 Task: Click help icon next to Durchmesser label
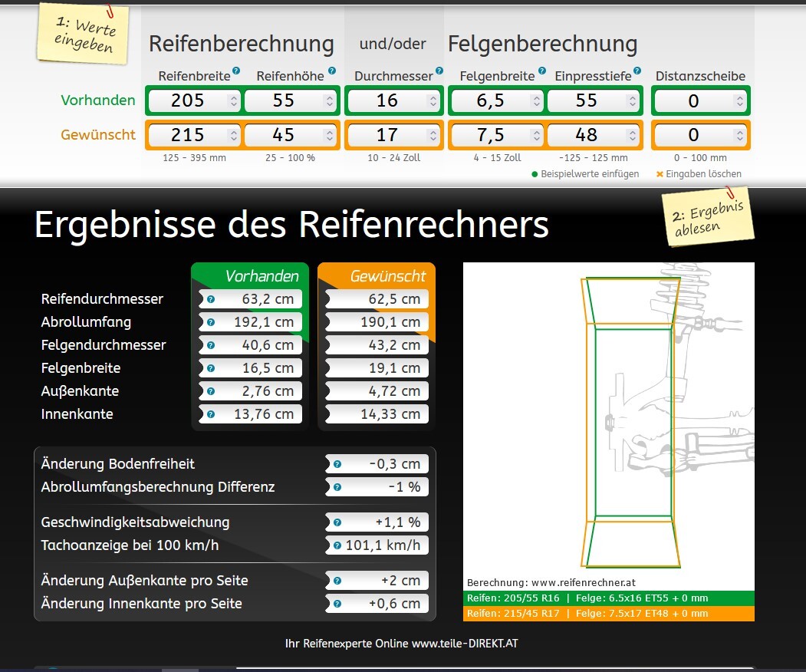(439, 71)
